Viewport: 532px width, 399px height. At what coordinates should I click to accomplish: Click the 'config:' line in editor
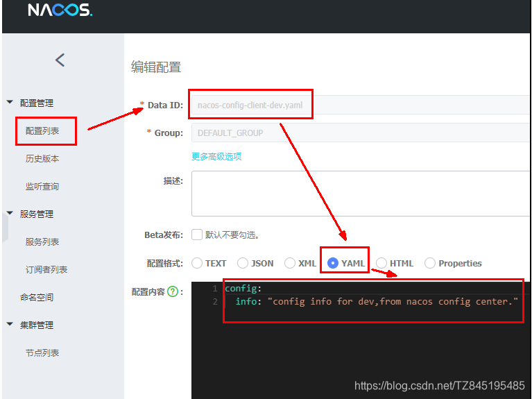[243, 288]
